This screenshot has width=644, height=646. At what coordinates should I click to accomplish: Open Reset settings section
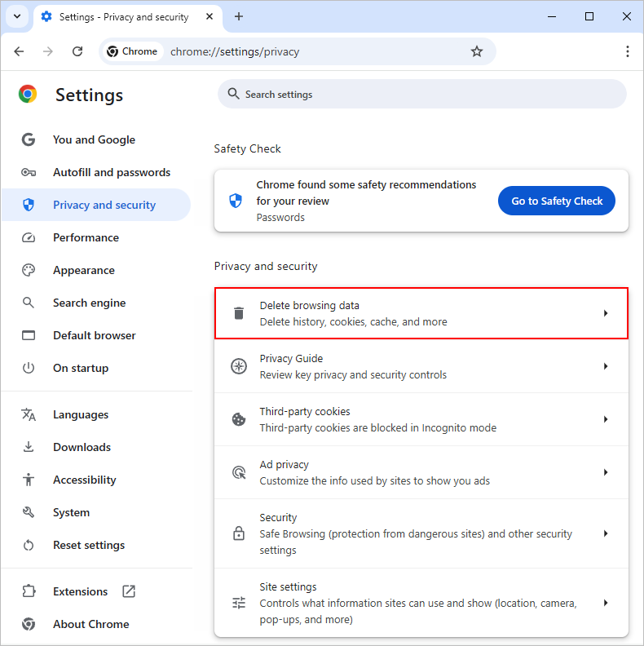click(x=96, y=545)
